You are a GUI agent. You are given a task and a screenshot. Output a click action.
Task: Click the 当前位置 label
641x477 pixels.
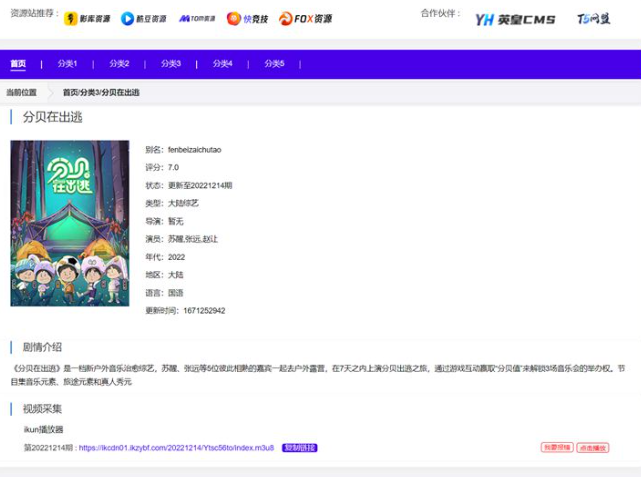coord(22,92)
